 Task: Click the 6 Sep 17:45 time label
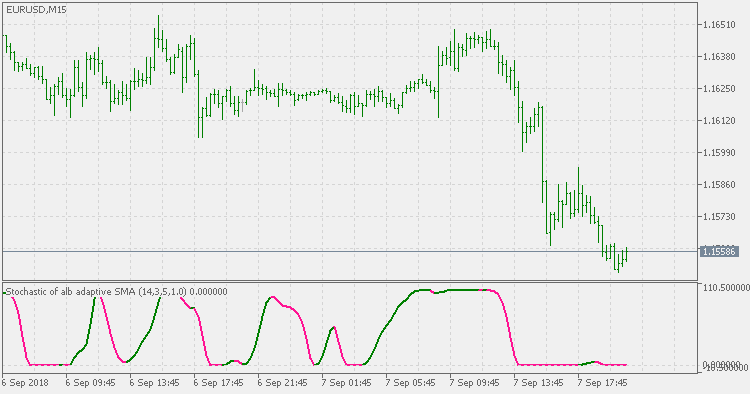tap(219, 383)
